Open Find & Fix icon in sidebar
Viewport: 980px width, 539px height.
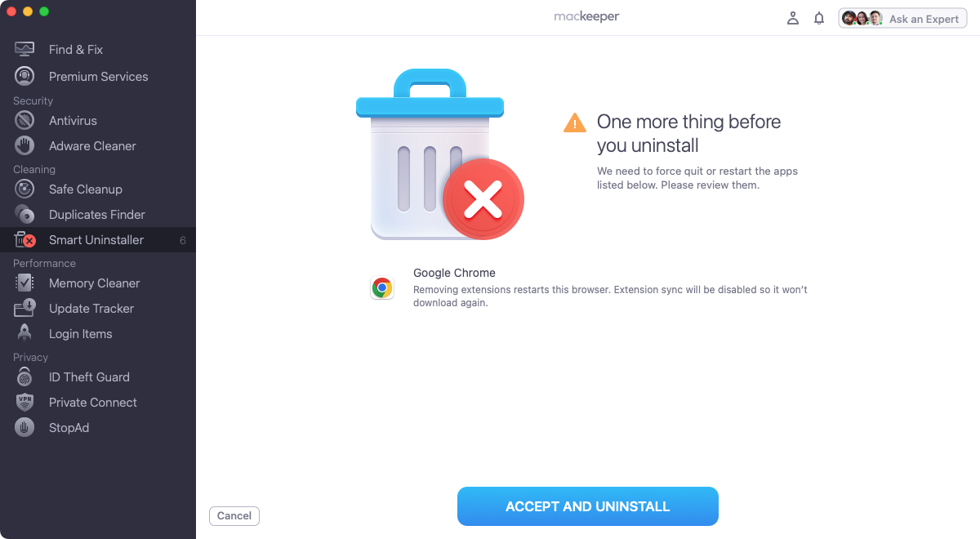(24, 50)
